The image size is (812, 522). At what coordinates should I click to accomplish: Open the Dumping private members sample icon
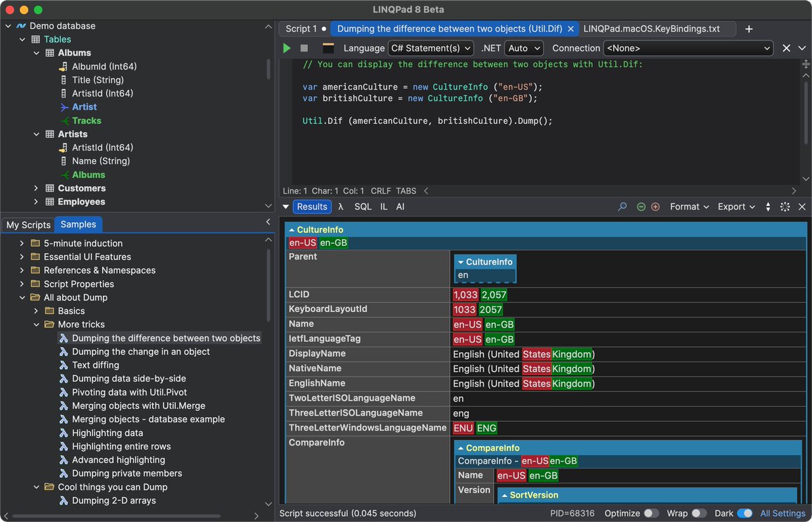[x=64, y=473]
